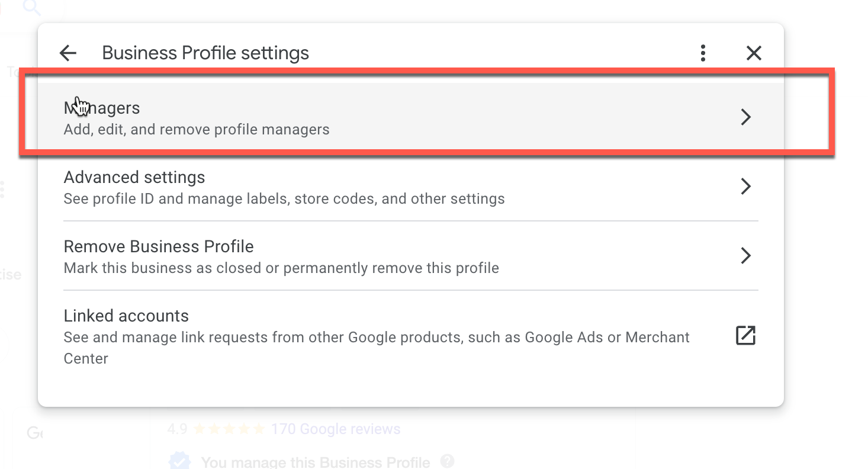Select the Linked accounts heading

point(126,316)
